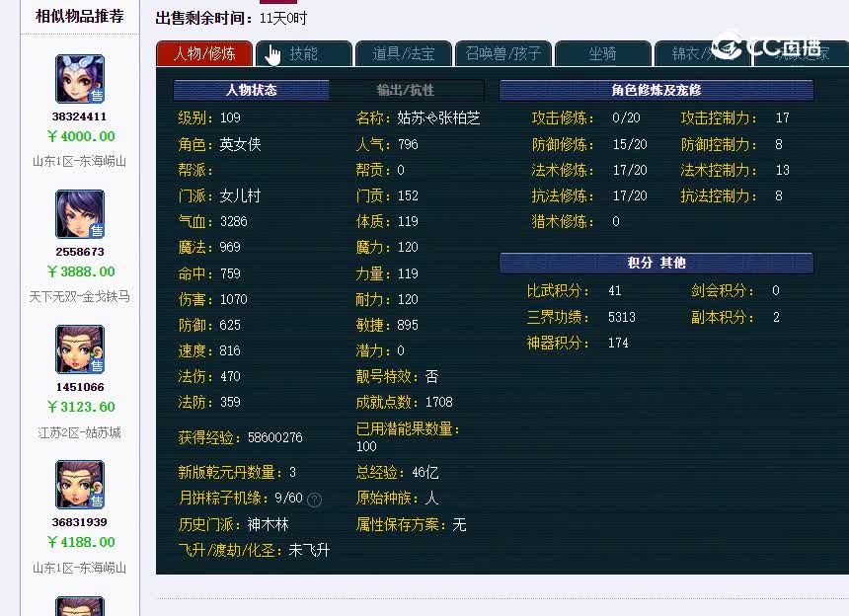Click the price ￥4000.00

tap(81, 136)
